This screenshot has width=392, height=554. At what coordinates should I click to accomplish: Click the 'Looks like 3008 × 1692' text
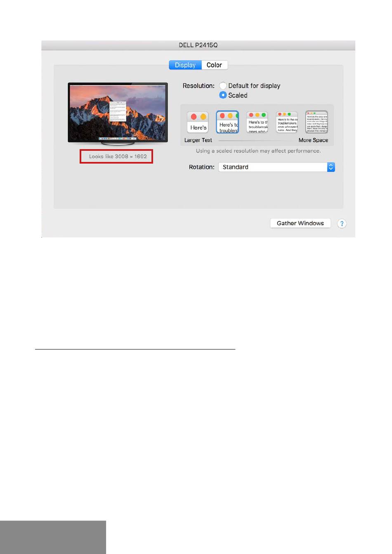118,157
